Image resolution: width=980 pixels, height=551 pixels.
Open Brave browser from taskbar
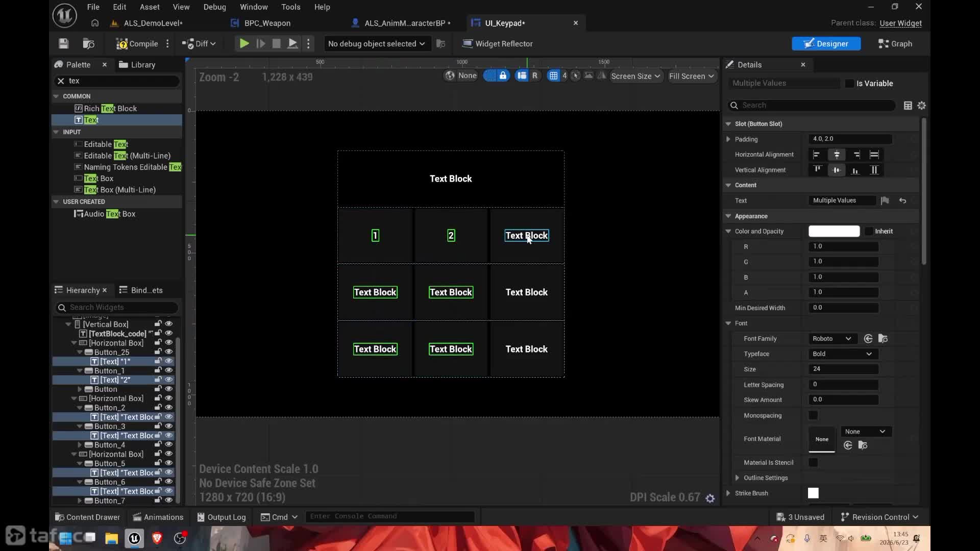(x=157, y=538)
